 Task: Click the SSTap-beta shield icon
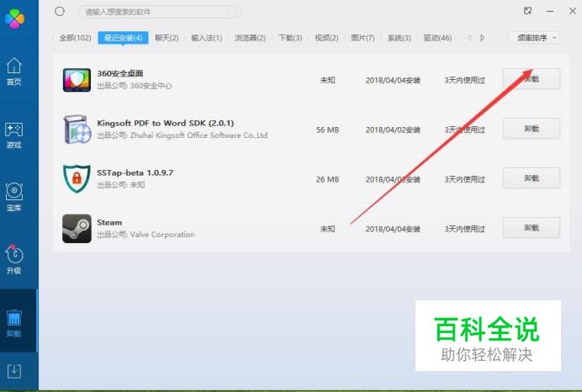coord(77,178)
